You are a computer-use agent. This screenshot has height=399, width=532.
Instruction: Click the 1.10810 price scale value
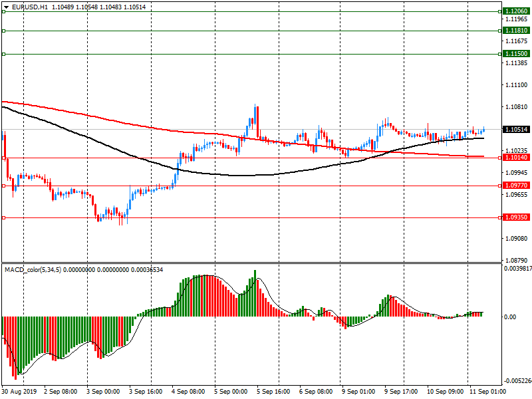coord(517,107)
